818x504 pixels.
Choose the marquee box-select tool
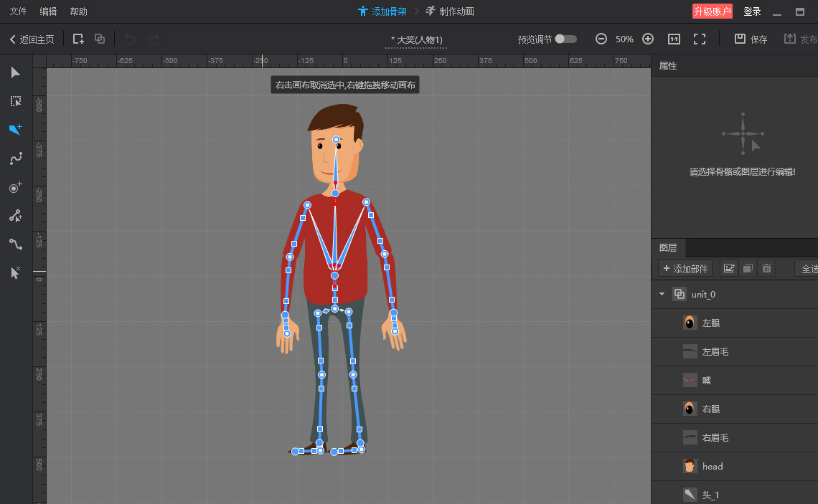(16, 101)
